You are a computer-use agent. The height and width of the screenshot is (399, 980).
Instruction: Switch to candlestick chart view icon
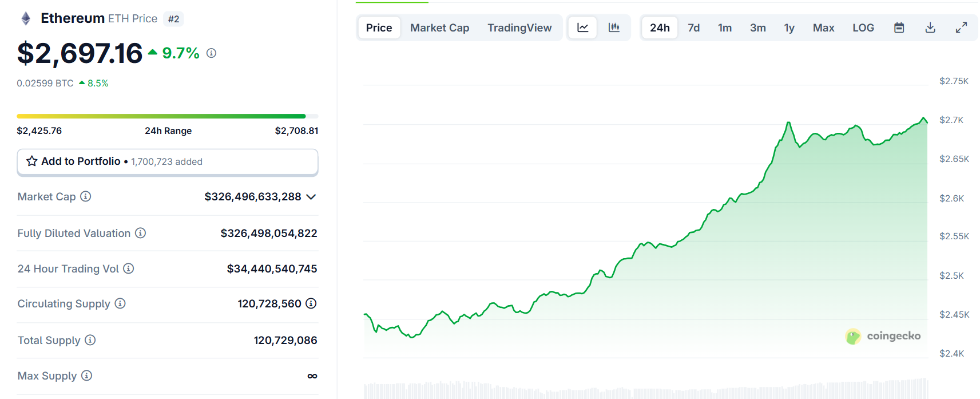pos(614,27)
